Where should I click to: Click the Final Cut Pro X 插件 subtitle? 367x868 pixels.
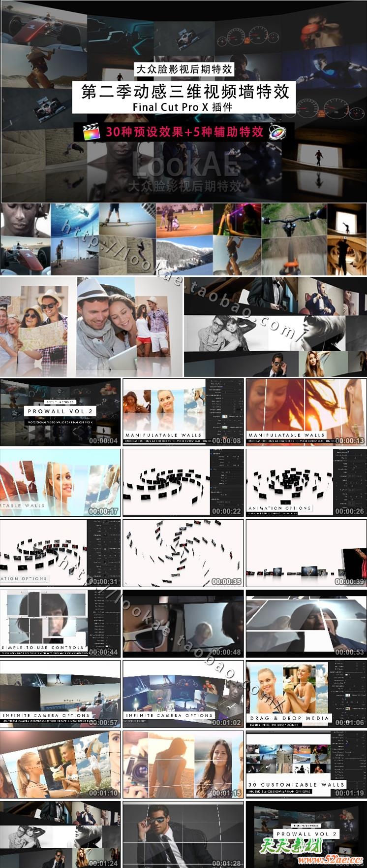[x=183, y=107]
